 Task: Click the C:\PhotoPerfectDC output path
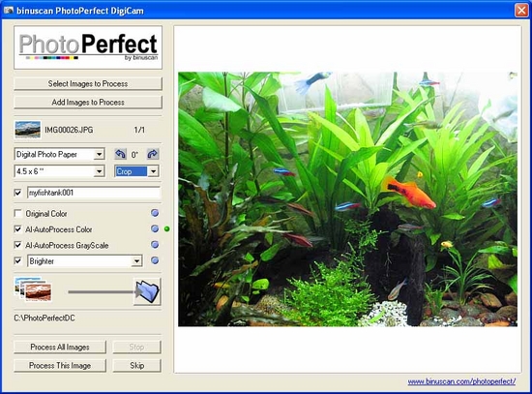(x=44, y=318)
